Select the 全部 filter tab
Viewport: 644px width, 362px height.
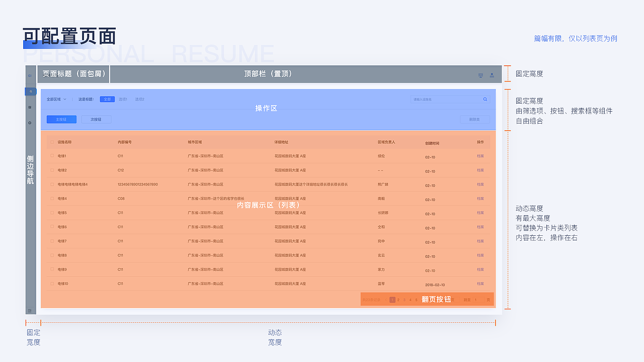107,100
